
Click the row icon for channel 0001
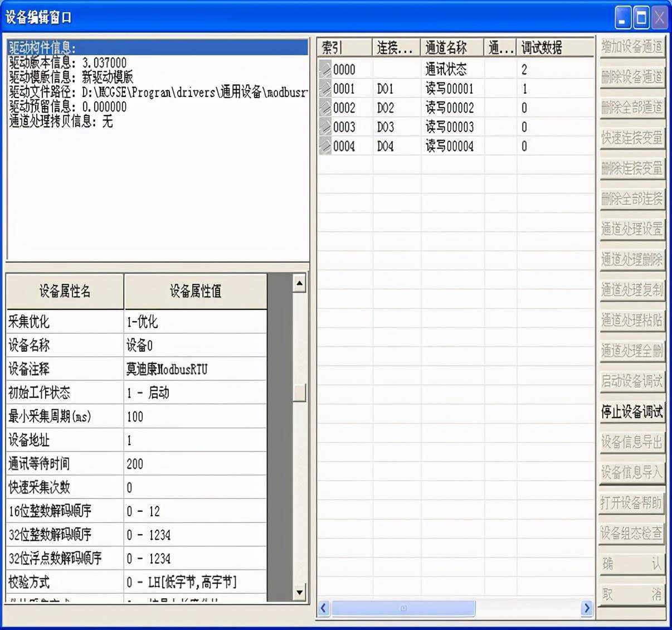(x=325, y=89)
